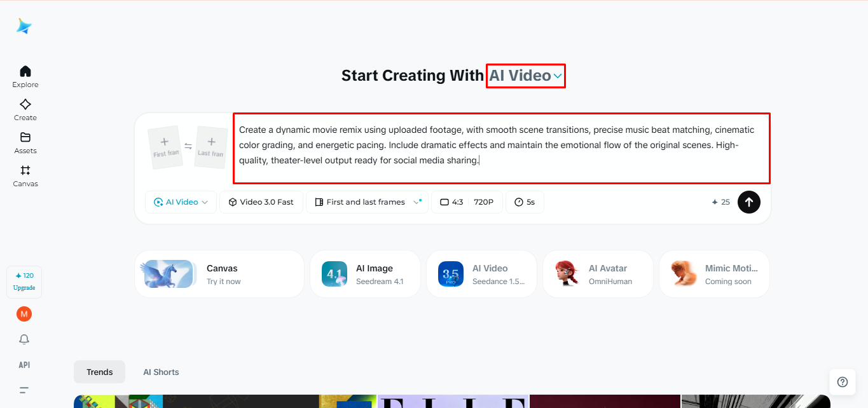Choose the Video 3.0 Fast model
The width and height of the screenshot is (868, 408).
(261, 202)
